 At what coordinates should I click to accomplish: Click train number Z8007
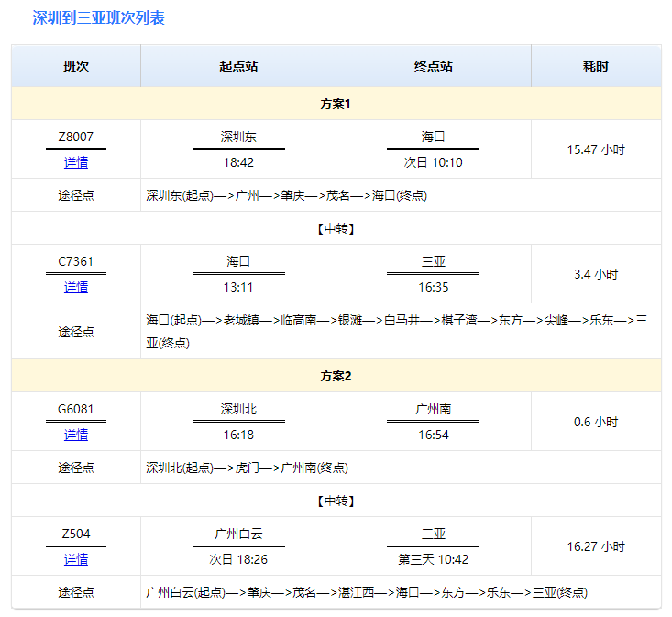pyautogui.click(x=76, y=137)
